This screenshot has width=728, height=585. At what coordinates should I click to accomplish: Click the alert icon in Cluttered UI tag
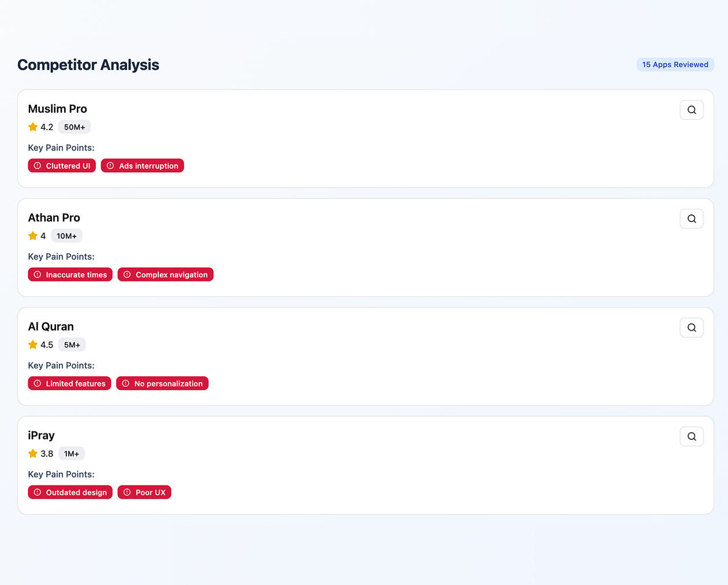pyautogui.click(x=38, y=166)
